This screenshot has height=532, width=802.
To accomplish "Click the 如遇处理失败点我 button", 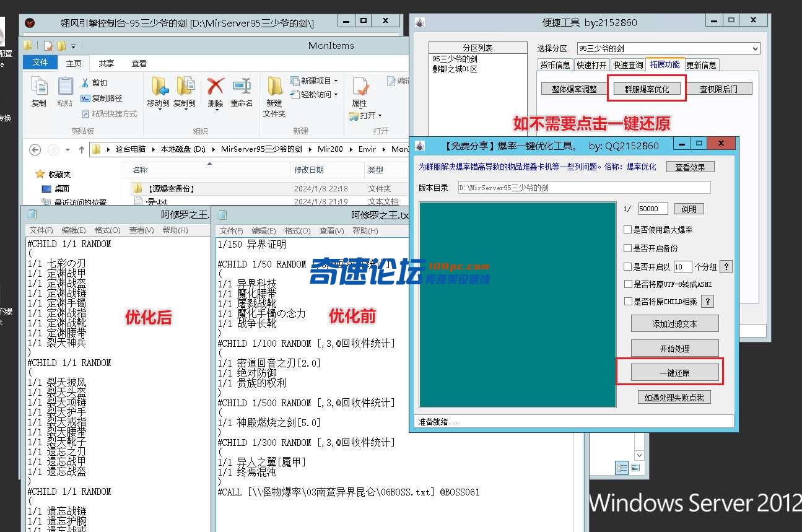I will [674, 398].
